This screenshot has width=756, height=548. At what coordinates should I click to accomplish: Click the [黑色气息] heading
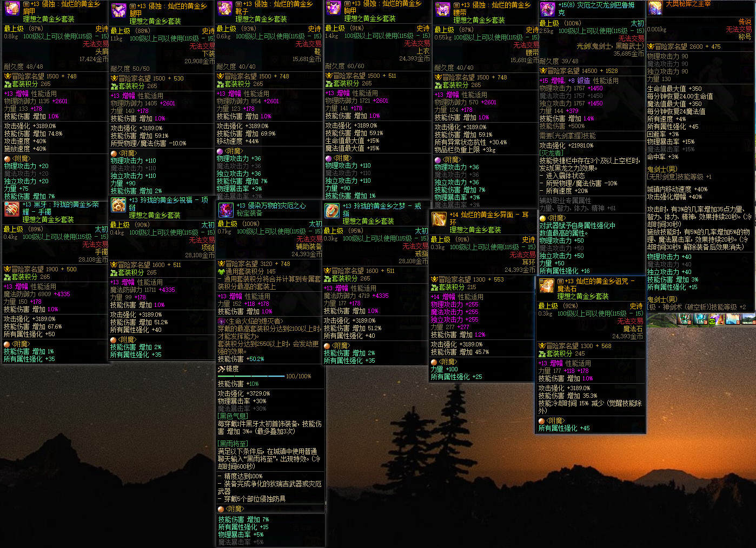233,416
